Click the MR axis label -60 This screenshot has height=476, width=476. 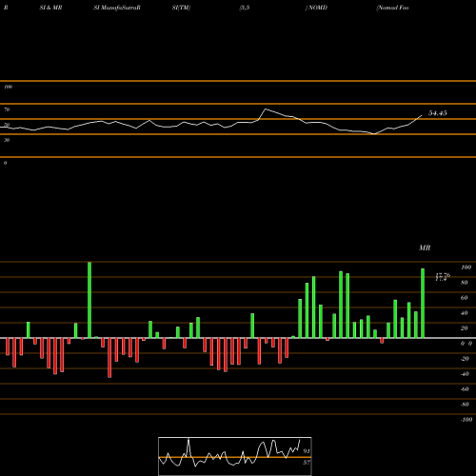tap(465, 389)
